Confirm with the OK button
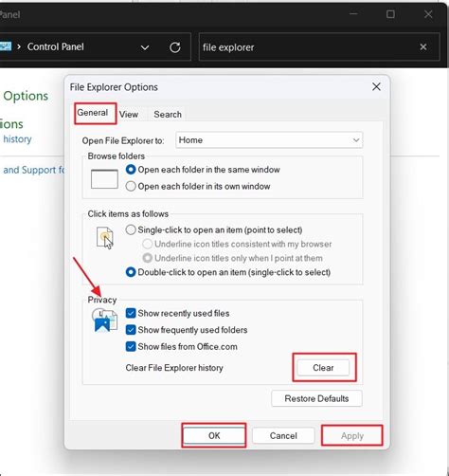The height and width of the screenshot is (476, 449). point(214,435)
